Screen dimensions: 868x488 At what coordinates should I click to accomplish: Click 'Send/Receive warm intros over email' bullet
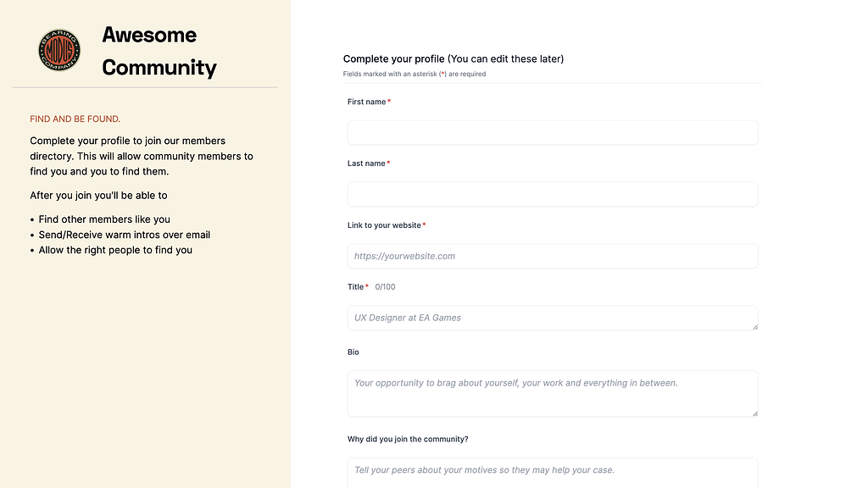click(x=125, y=235)
